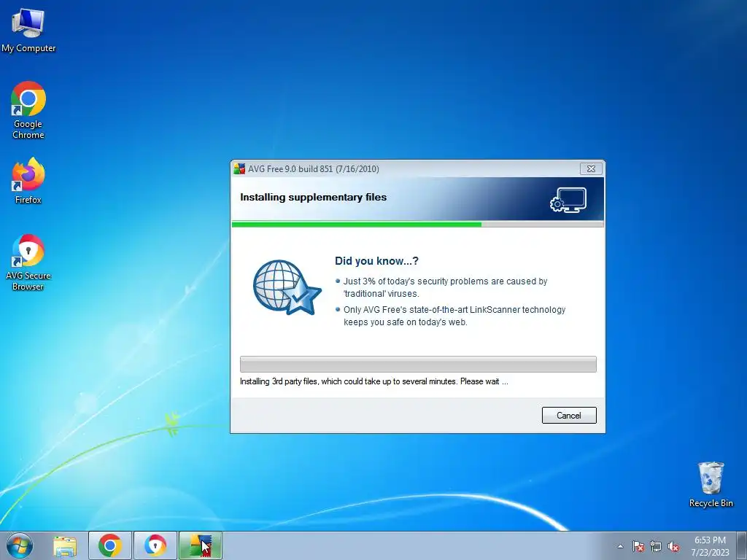Click the AVG Free 9.0 build 851 title text

[314, 169]
